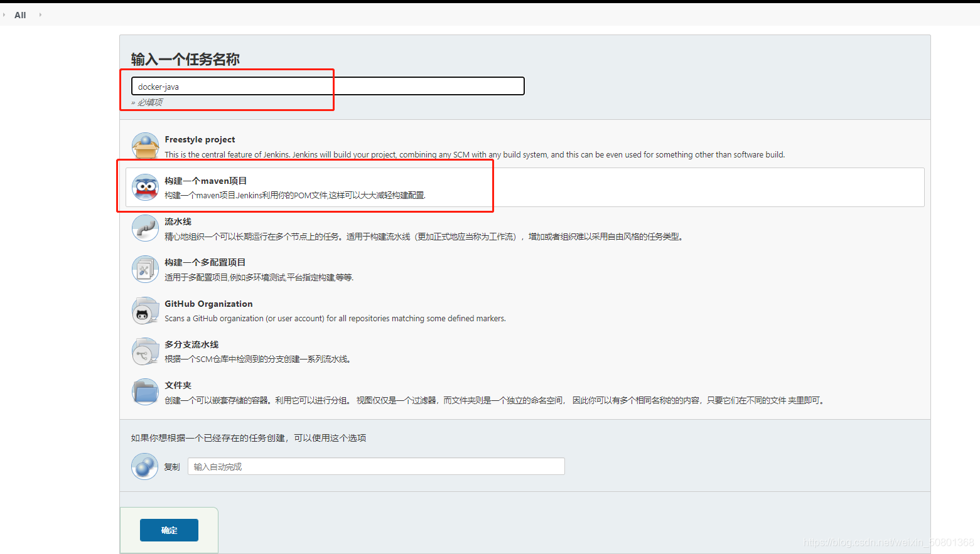Image resolution: width=980 pixels, height=554 pixels.
Task: Click the GitHub organization scan description
Action: pyautogui.click(x=335, y=318)
